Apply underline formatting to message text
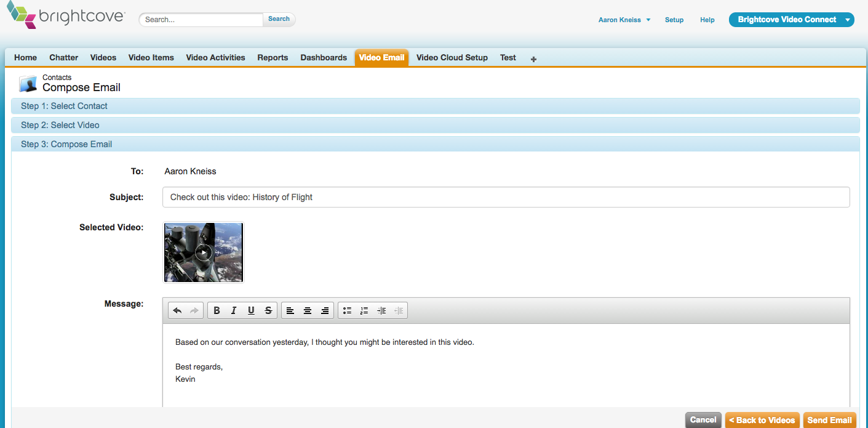The width and height of the screenshot is (868, 428). pyautogui.click(x=251, y=311)
